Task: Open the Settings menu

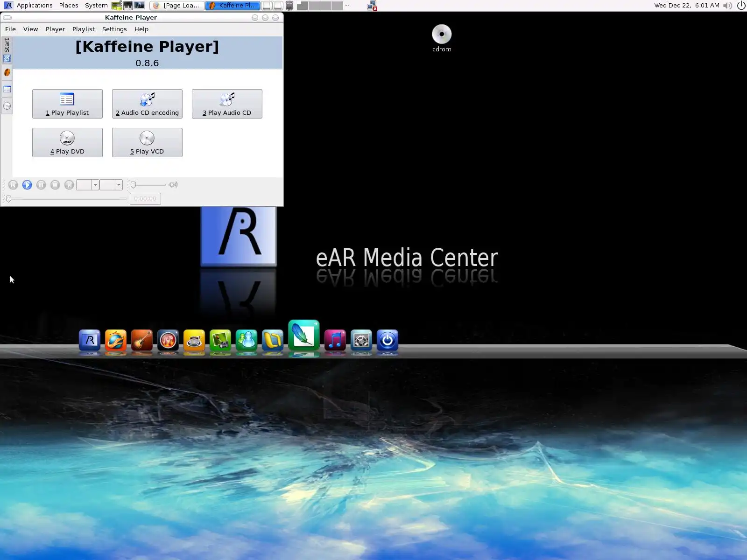Action: pos(114,29)
